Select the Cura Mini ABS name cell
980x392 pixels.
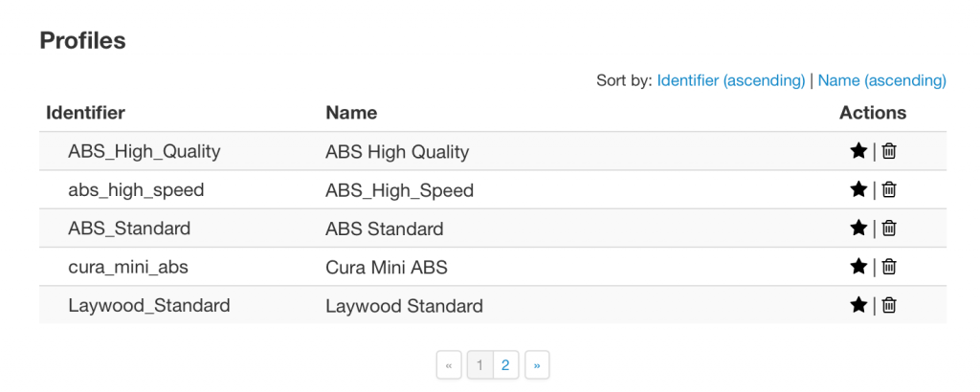(x=387, y=267)
